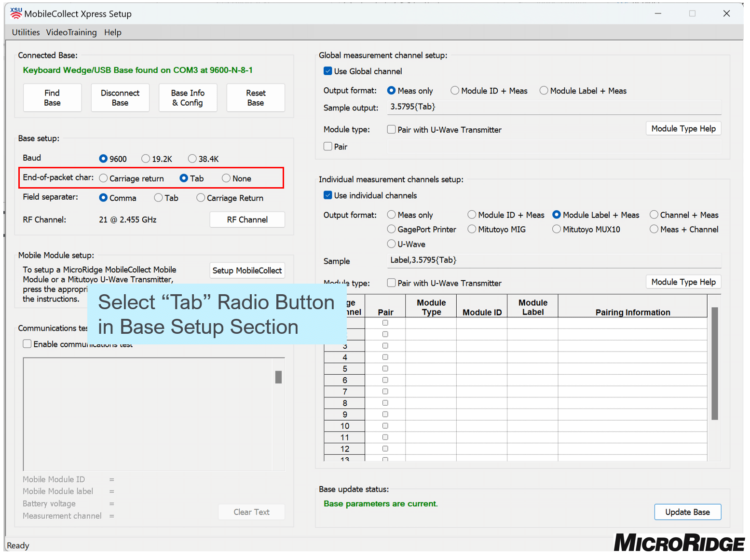
Task: Click the Update Base button
Action: tap(688, 512)
